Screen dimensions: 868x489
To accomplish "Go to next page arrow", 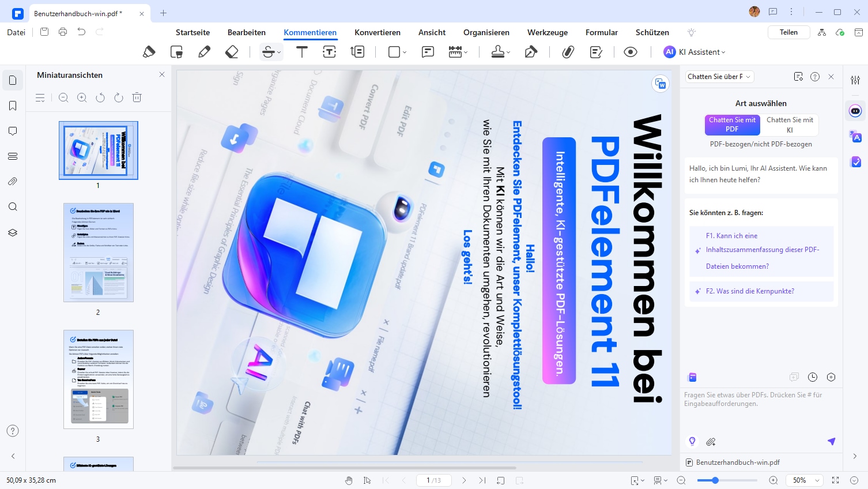I will (464, 480).
